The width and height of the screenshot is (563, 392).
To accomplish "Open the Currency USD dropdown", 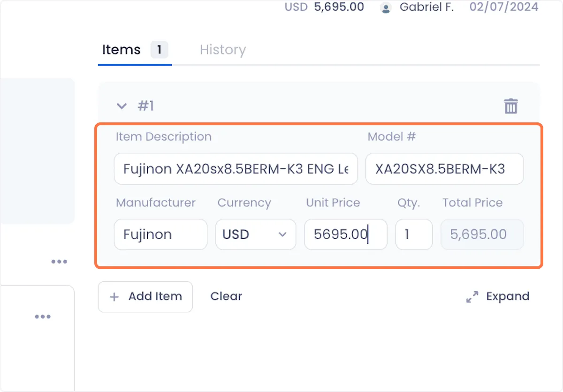I will tap(256, 234).
